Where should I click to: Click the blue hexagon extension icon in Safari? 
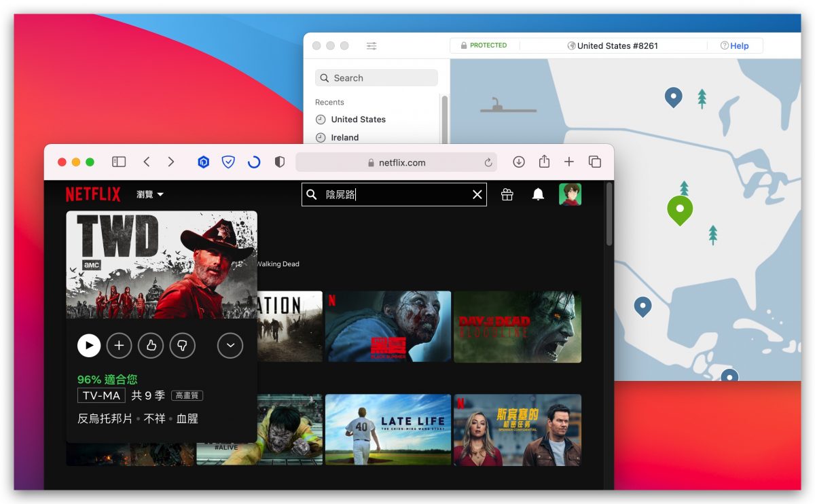pos(203,162)
